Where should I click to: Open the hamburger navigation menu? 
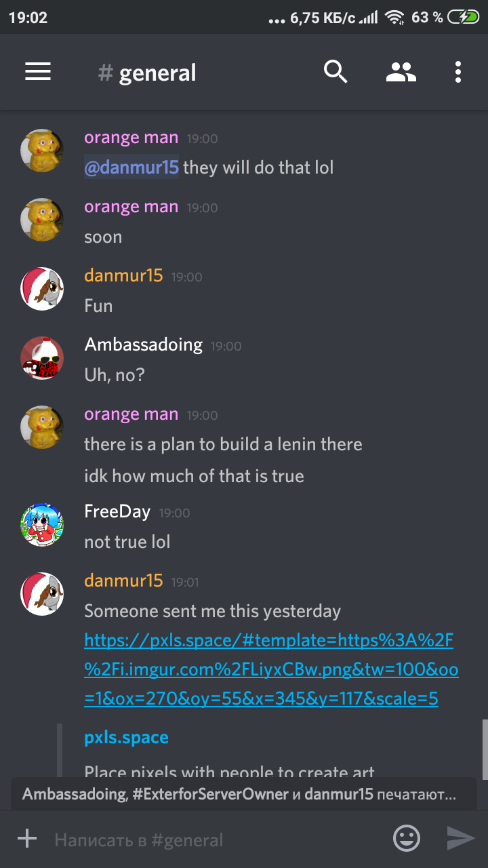click(x=38, y=72)
